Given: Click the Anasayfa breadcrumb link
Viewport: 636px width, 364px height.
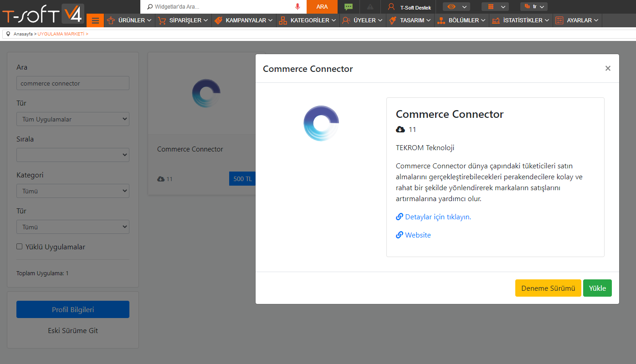Looking at the screenshot, I should tap(23, 34).
